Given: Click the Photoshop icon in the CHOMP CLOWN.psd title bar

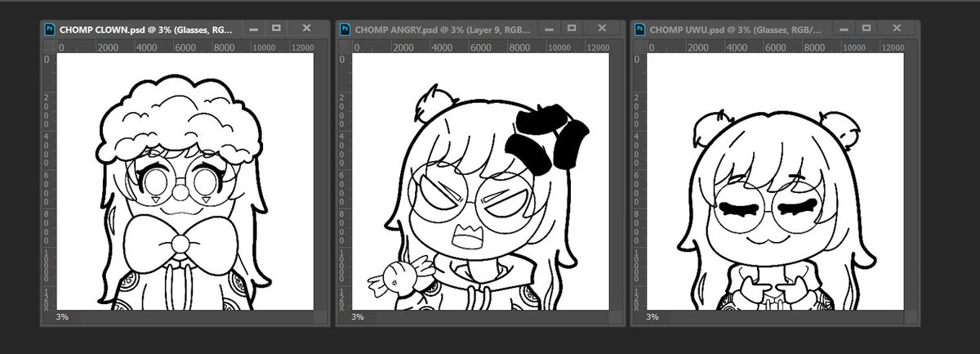Looking at the screenshot, I should pyautogui.click(x=49, y=29).
